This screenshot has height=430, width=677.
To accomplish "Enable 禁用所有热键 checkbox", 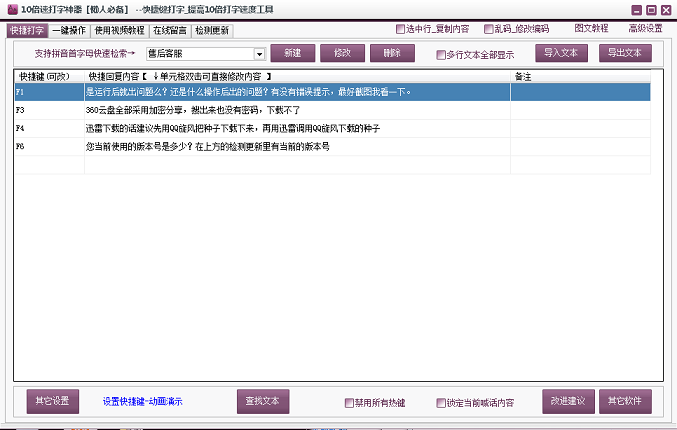I will (348, 403).
